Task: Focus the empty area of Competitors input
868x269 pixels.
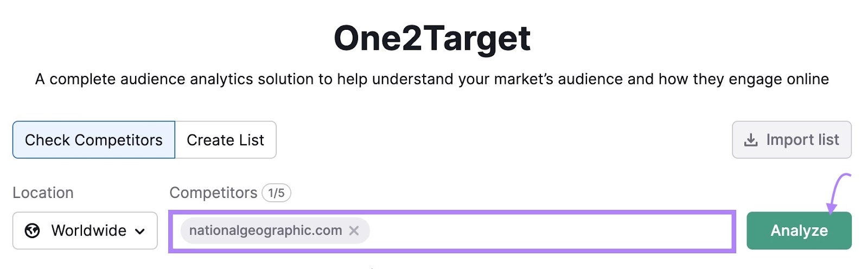Action: click(548, 231)
